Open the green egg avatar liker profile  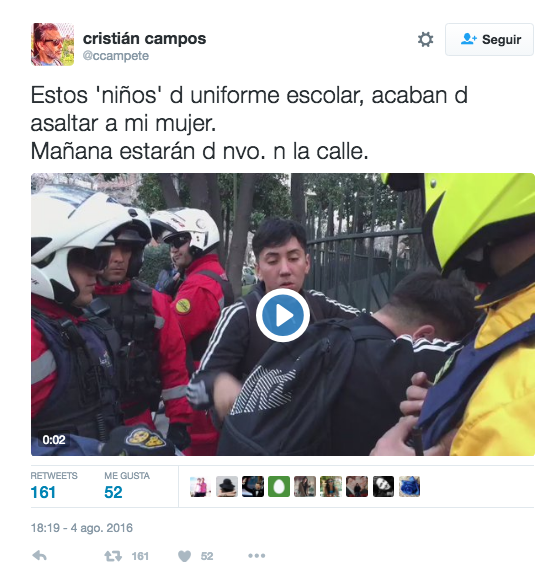click(279, 486)
